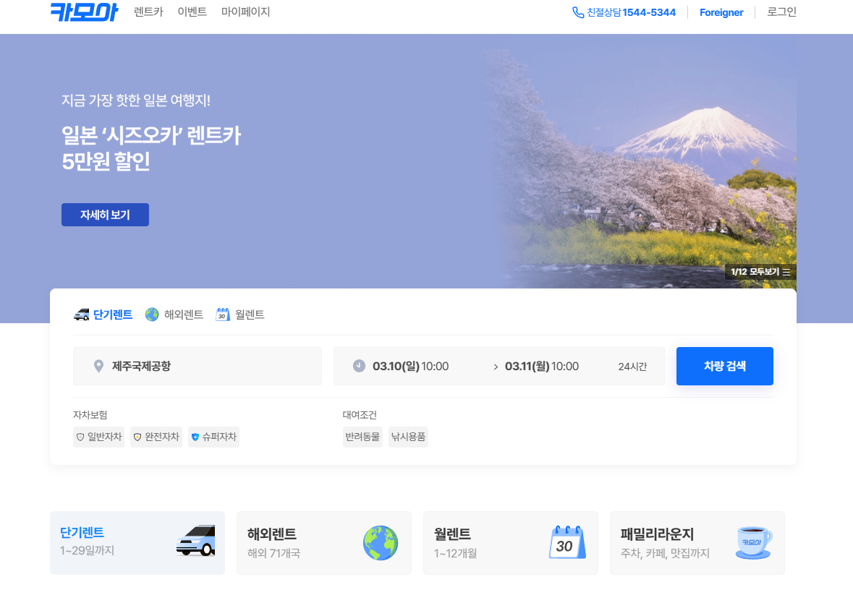Toggle the 슈퍼자차 insurance filter
Image resolution: width=853 pixels, height=616 pixels.
214,437
